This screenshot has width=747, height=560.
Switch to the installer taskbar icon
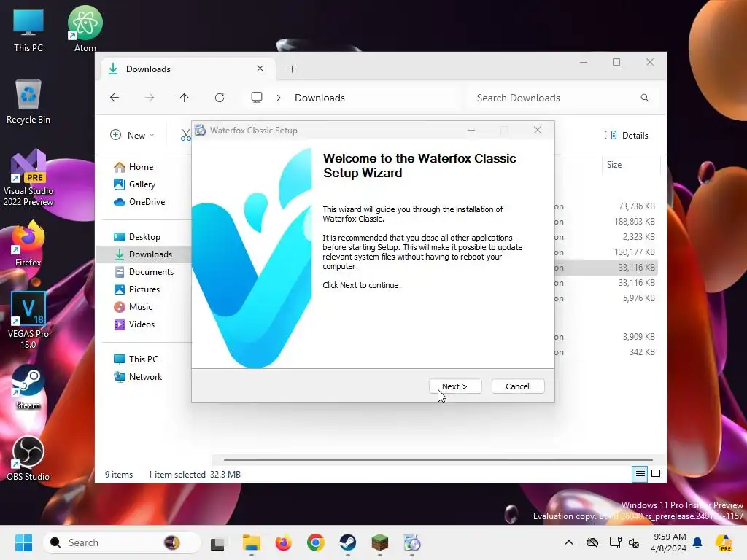[412, 543]
